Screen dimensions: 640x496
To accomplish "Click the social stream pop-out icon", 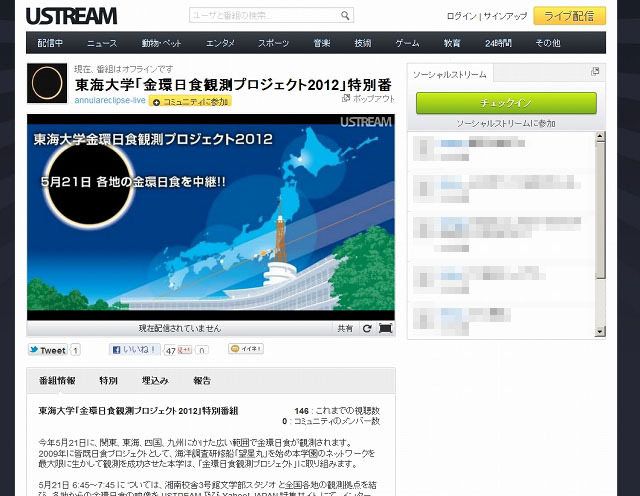I will (595, 72).
